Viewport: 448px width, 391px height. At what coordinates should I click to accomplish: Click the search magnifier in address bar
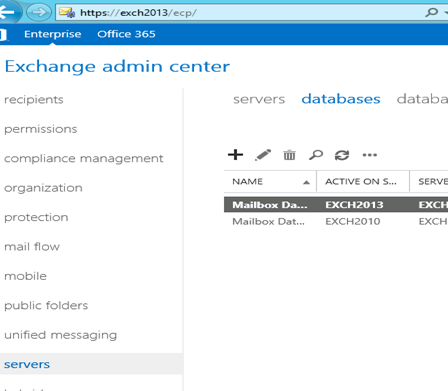tap(432, 13)
